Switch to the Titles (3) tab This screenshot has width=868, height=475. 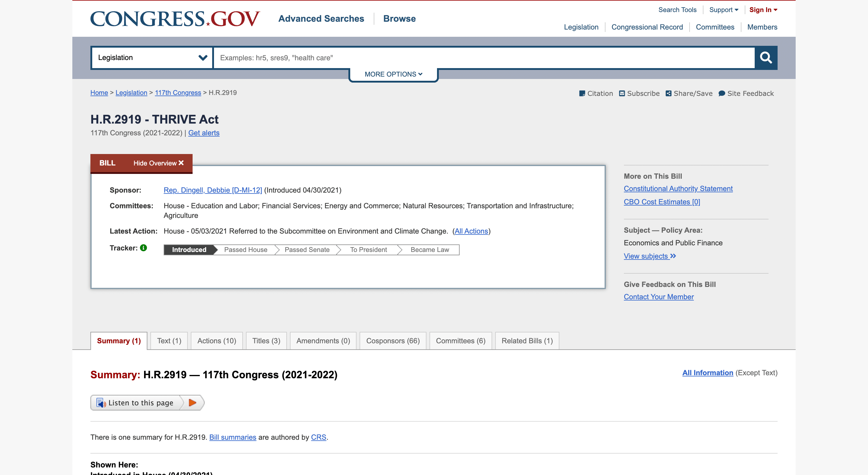point(266,341)
